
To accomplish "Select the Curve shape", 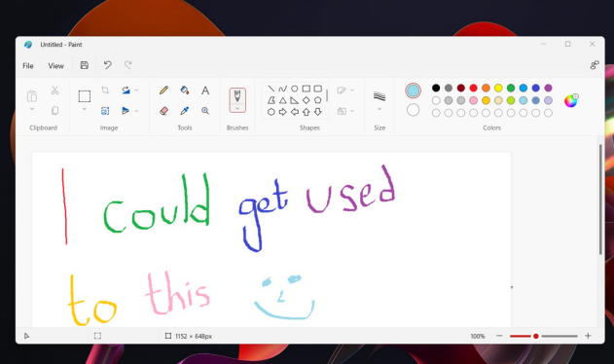I will click(x=283, y=89).
